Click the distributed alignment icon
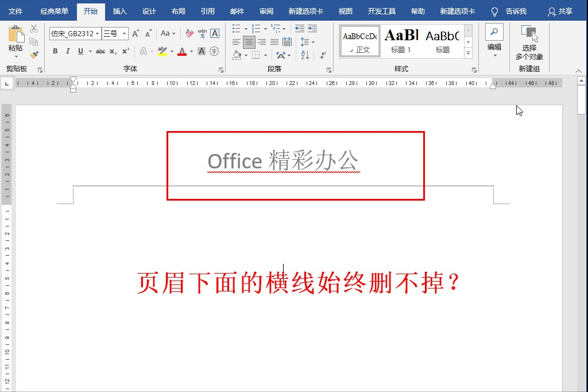Viewport: 588px width, 392px height. click(x=287, y=42)
